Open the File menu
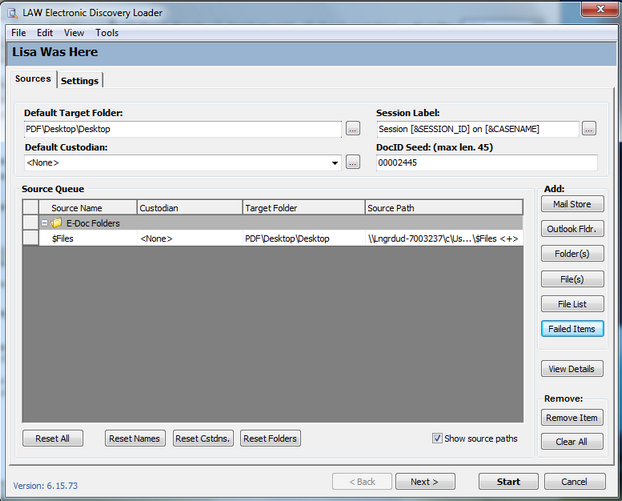The width and height of the screenshot is (622, 501). pos(19,33)
